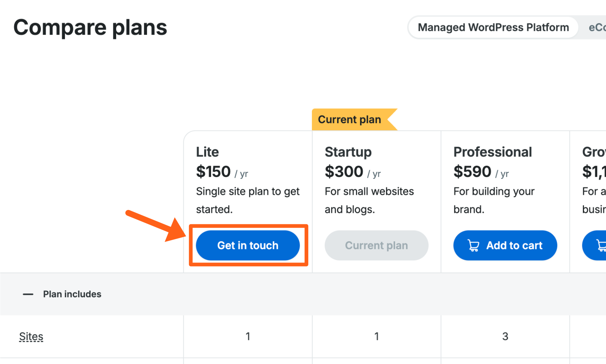Click the $150 / yr price
The height and width of the screenshot is (364, 606).
222,172
